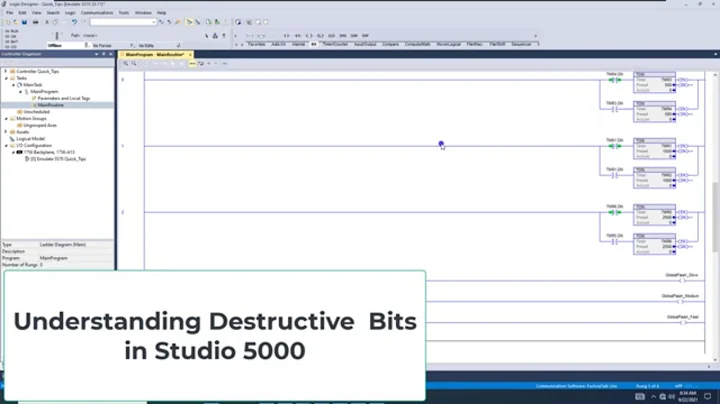720x404 pixels.
Task: Insert an Examine Off (XIO) contact
Action: [298, 35]
